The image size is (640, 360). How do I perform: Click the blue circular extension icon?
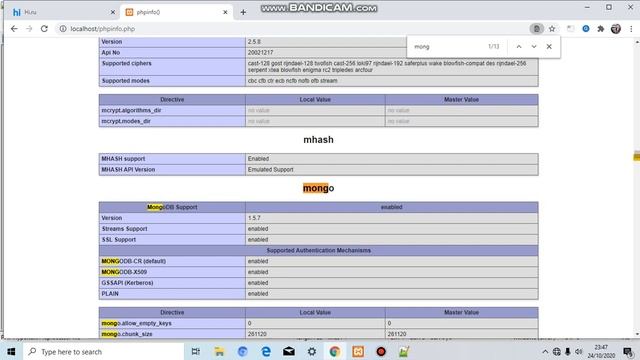[586, 29]
